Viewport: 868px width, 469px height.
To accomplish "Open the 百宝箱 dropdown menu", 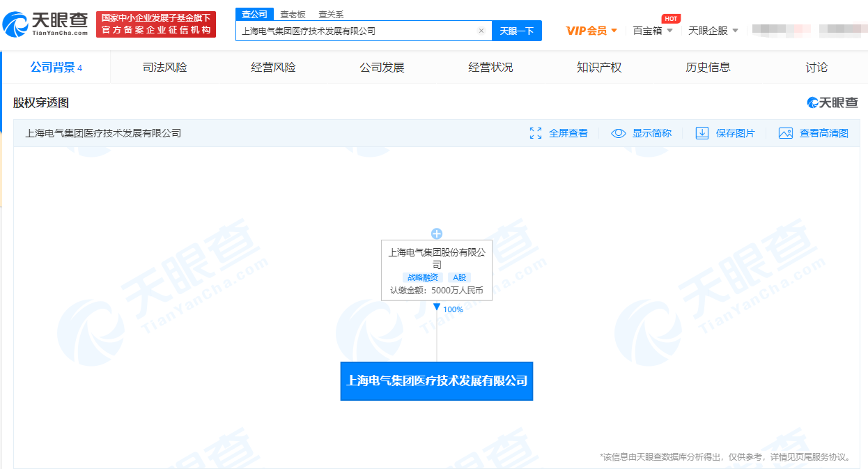I will coord(653,31).
